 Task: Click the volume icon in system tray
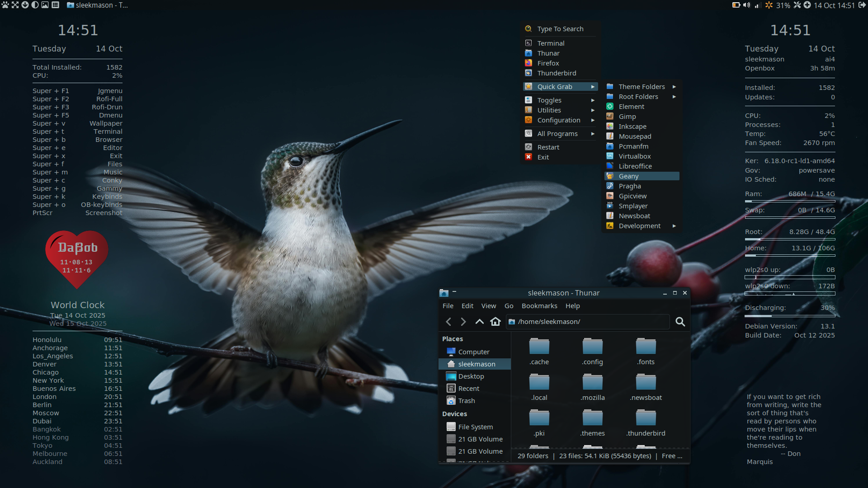(x=746, y=5)
